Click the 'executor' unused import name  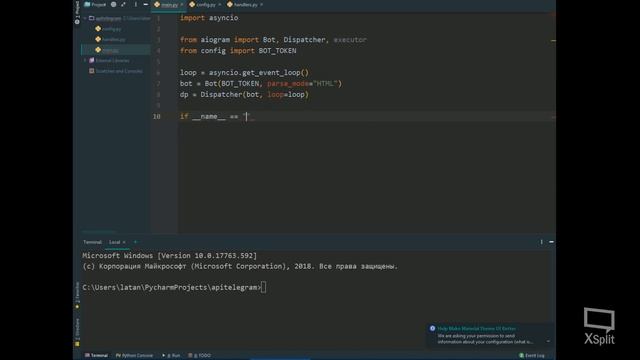(x=350, y=40)
